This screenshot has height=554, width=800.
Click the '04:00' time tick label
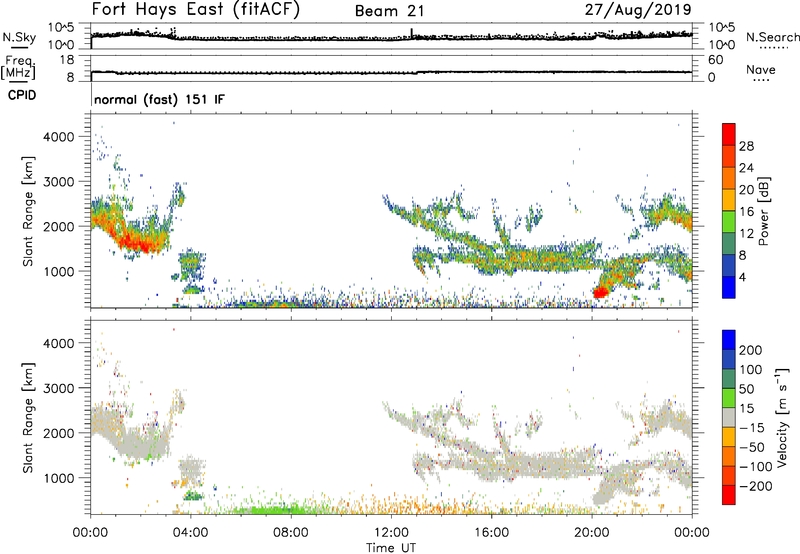coord(190,533)
